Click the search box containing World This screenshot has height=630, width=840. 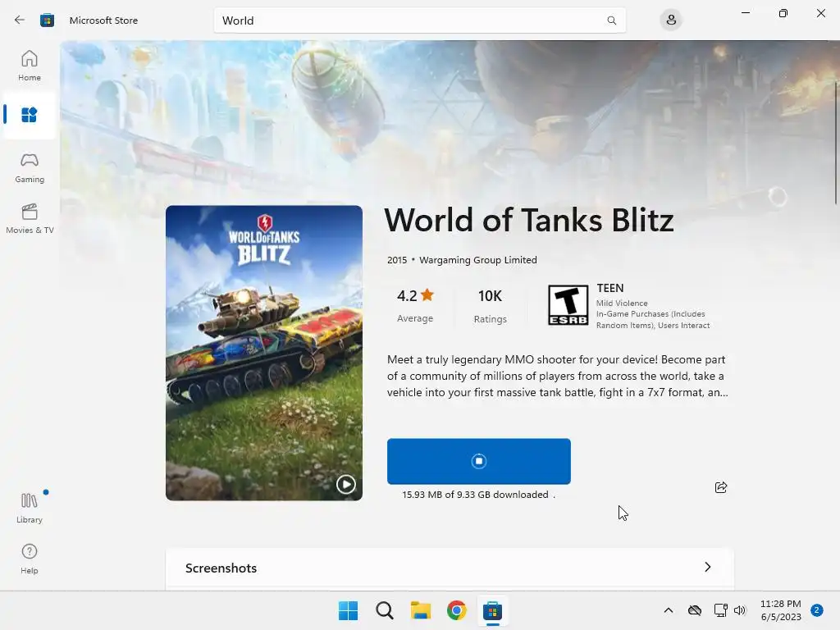click(419, 21)
